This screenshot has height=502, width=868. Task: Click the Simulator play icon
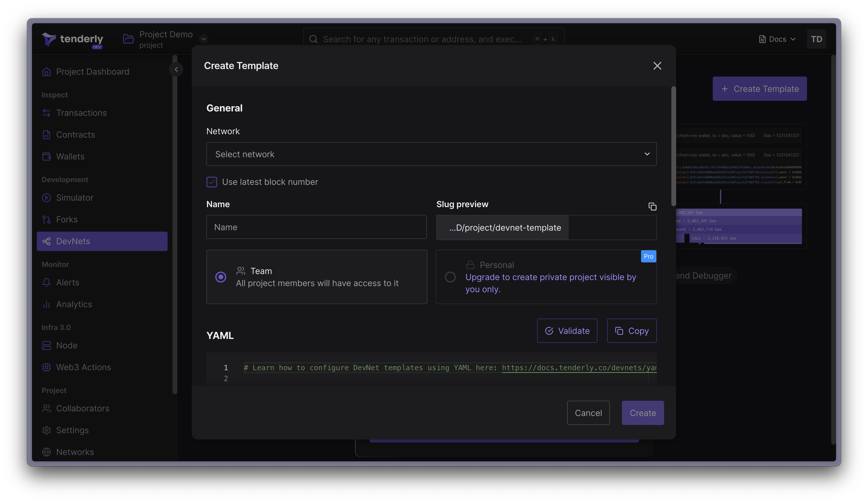pos(46,198)
